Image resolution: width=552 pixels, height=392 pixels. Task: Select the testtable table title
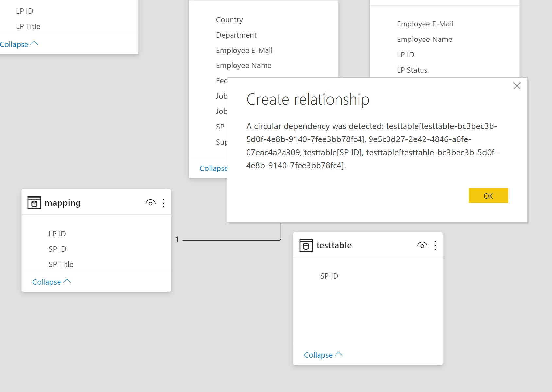click(x=334, y=245)
